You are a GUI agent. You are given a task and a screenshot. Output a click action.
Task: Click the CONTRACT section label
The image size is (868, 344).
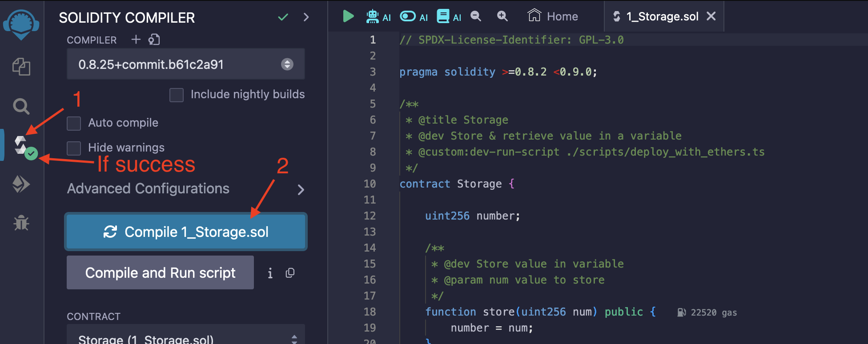point(93,316)
